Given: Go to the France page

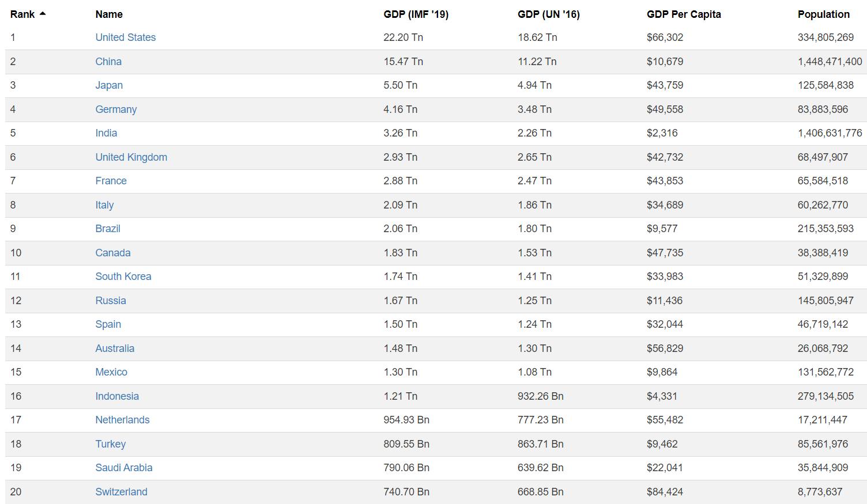Looking at the screenshot, I should [111, 181].
